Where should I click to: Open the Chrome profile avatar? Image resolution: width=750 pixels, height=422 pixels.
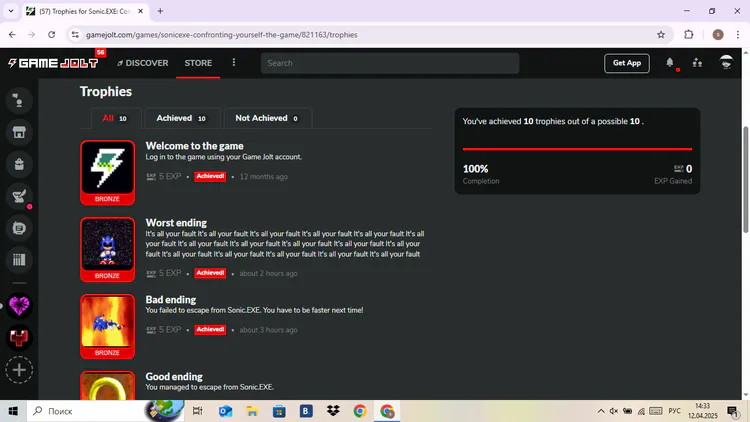coord(718,34)
